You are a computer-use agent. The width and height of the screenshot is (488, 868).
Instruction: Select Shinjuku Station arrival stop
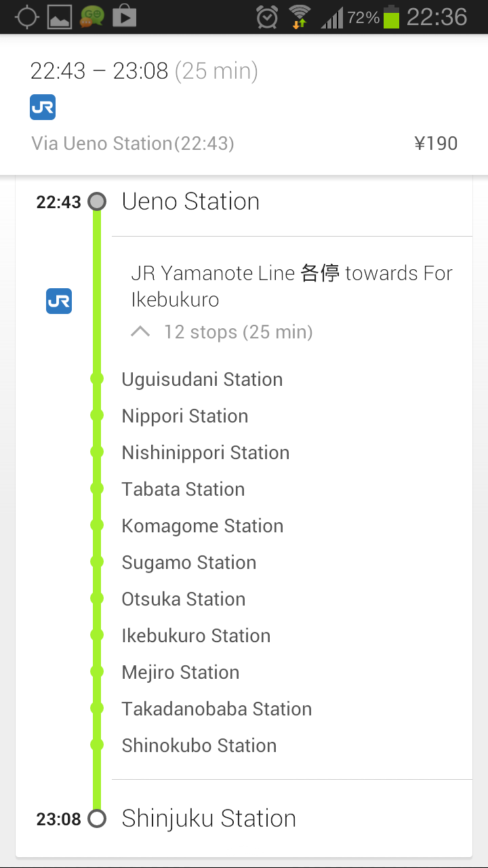coord(209,818)
